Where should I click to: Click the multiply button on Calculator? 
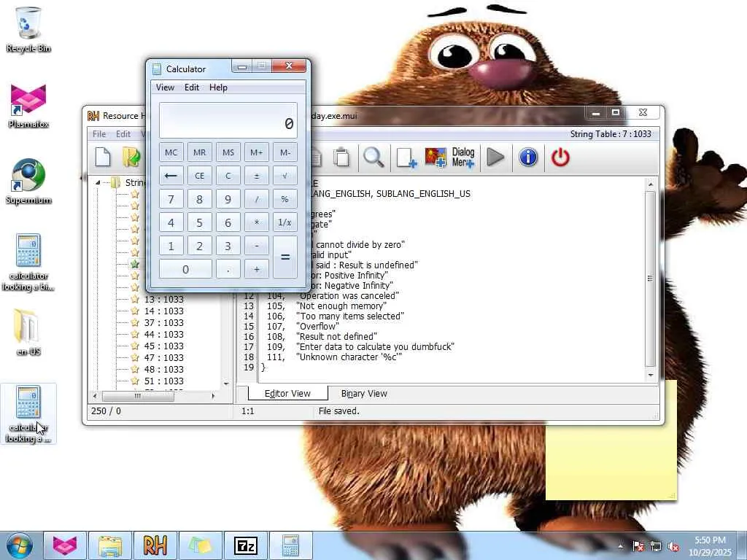coord(256,222)
